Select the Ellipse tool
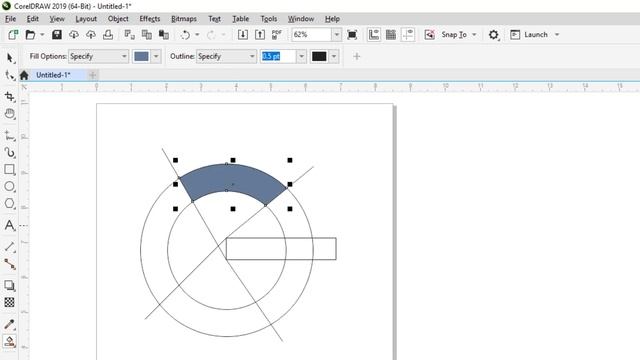Screen dimensions: 640x360 point(10,187)
